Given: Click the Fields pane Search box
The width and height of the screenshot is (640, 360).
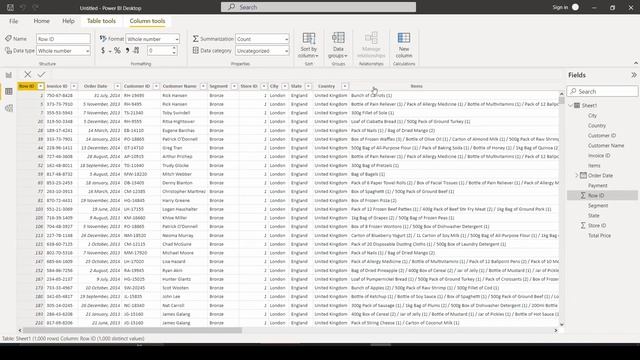Looking at the screenshot, I should tap(602, 91).
